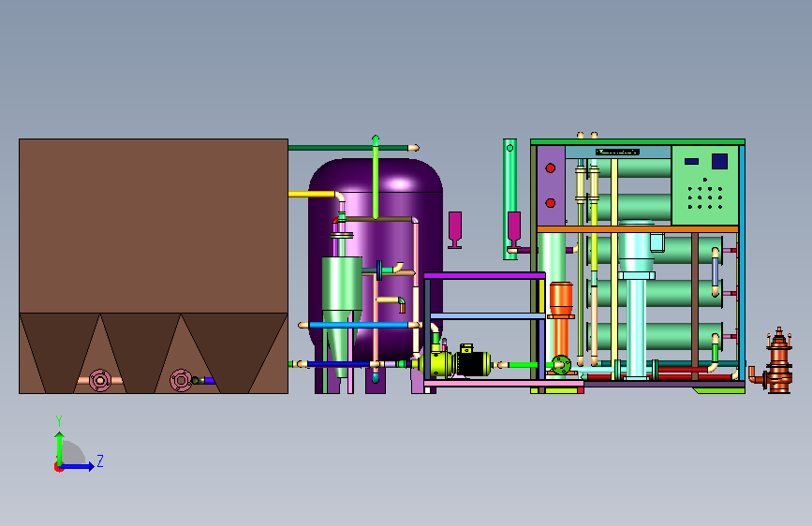The height and width of the screenshot is (526, 812).
Task: Click the large dark blue display on control panel
Action: click(720, 162)
